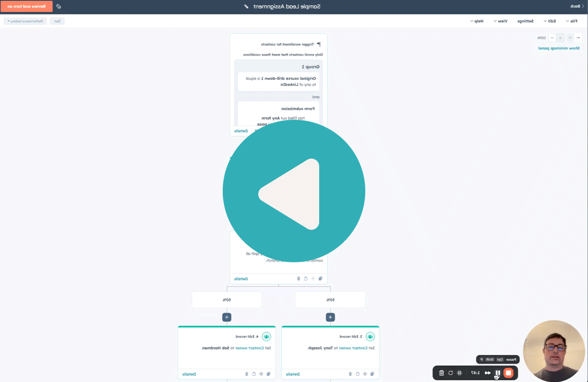Click Contact owner link in Tony Joseph card
Viewport: 588px width, 382px height.
tap(353, 348)
